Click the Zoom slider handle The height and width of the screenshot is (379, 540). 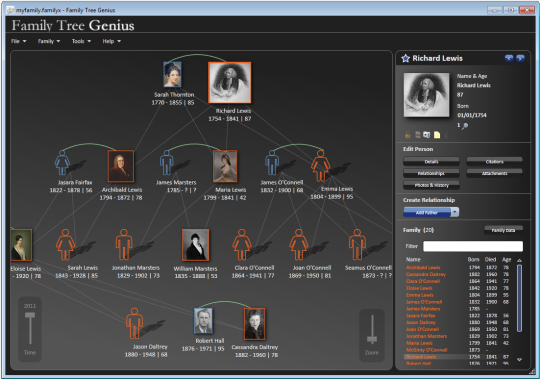[372, 340]
